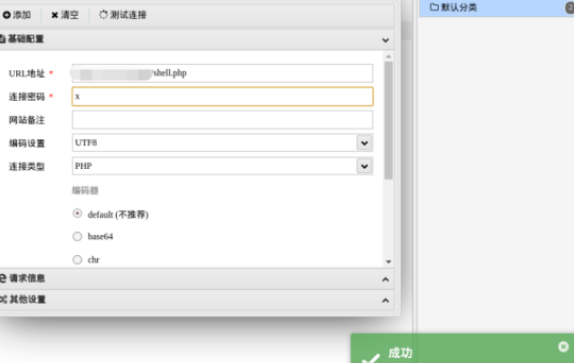574x363 pixels.
Task: Select the default (不推荐) encoder radio
Action: [77, 214]
